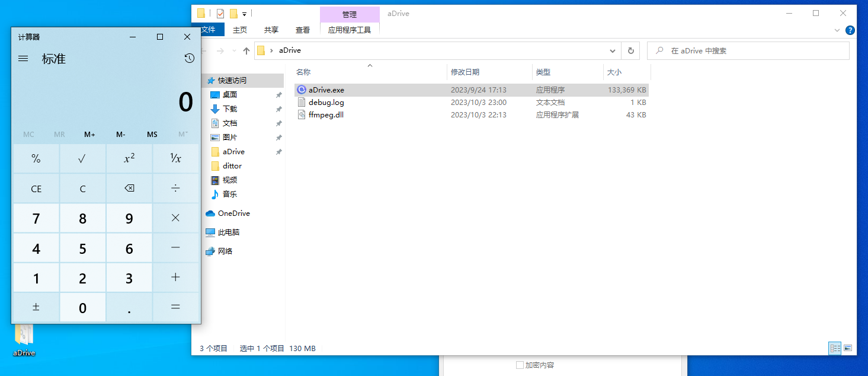Open the calculator hamburger navigation menu
The width and height of the screenshot is (868, 376).
click(23, 59)
